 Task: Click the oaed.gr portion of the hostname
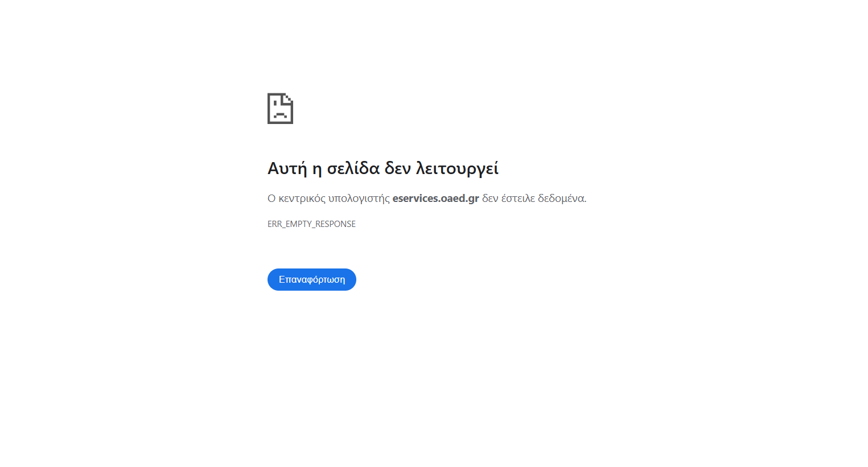coord(460,199)
